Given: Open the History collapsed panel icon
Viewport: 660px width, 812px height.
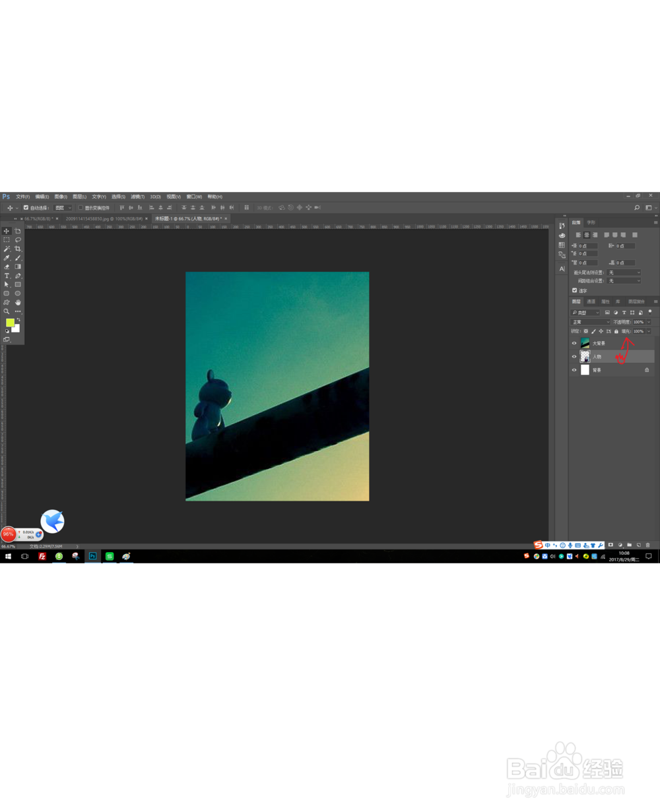Looking at the screenshot, I should 562,226.
